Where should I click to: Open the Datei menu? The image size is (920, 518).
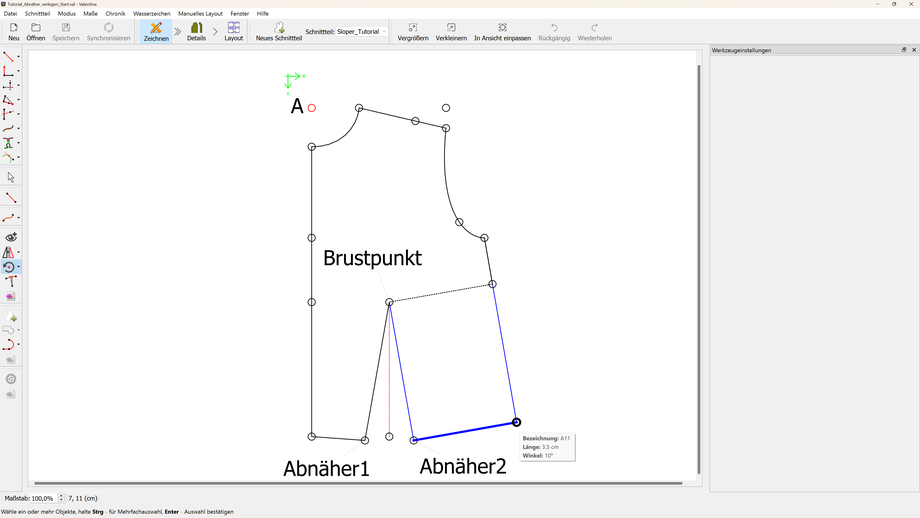(11, 13)
